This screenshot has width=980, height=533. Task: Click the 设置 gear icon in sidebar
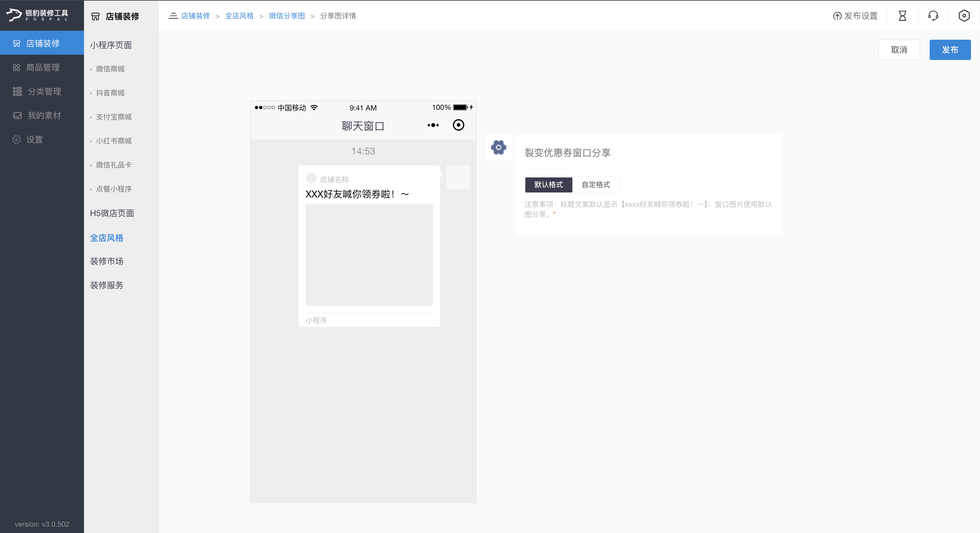click(16, 139)
